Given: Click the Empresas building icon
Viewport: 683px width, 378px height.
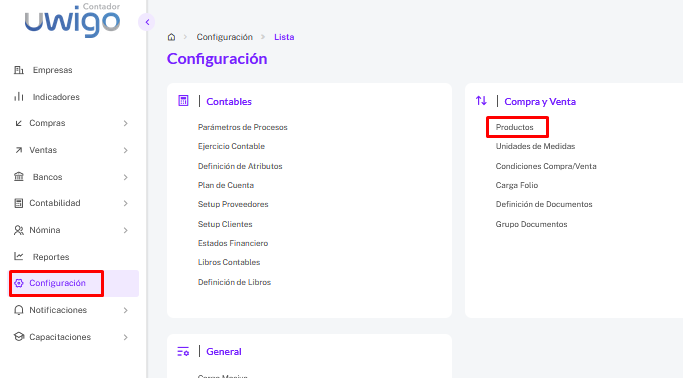Looking at the screenshot, I should [19, 70].
